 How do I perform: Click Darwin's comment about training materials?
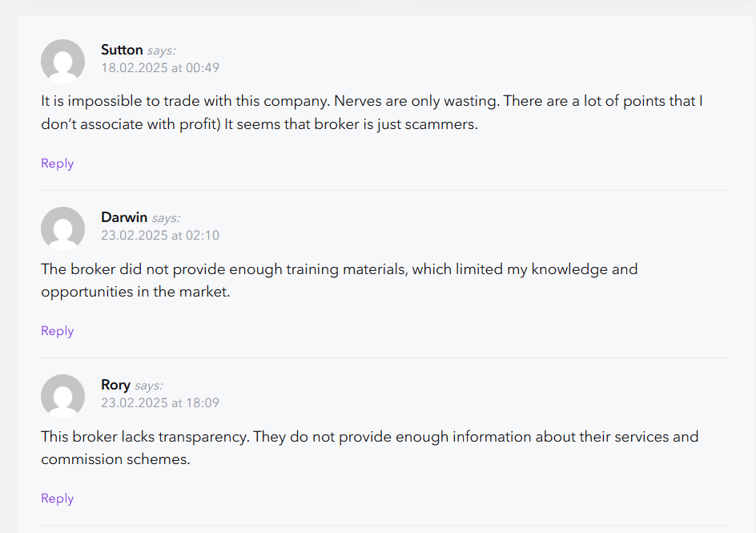(340, 281)
